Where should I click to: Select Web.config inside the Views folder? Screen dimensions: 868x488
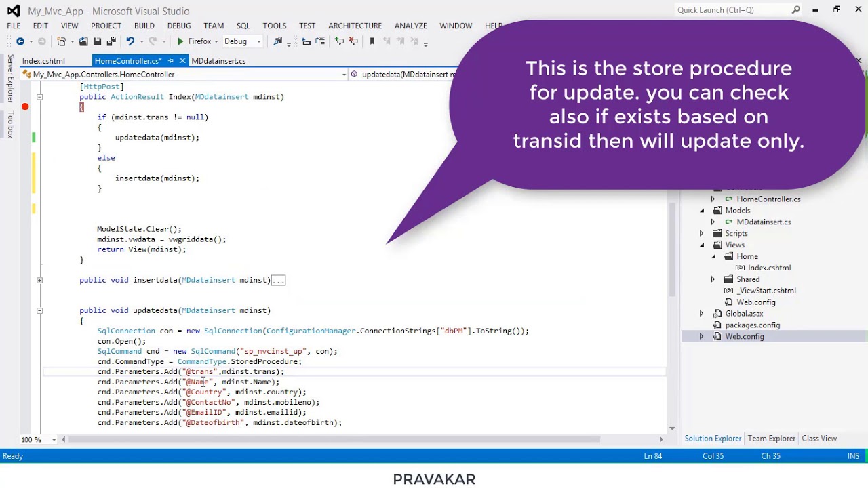click(755, 302)
